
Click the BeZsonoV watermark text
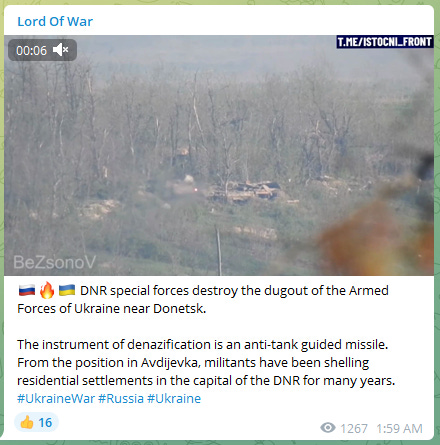(54, 262)
